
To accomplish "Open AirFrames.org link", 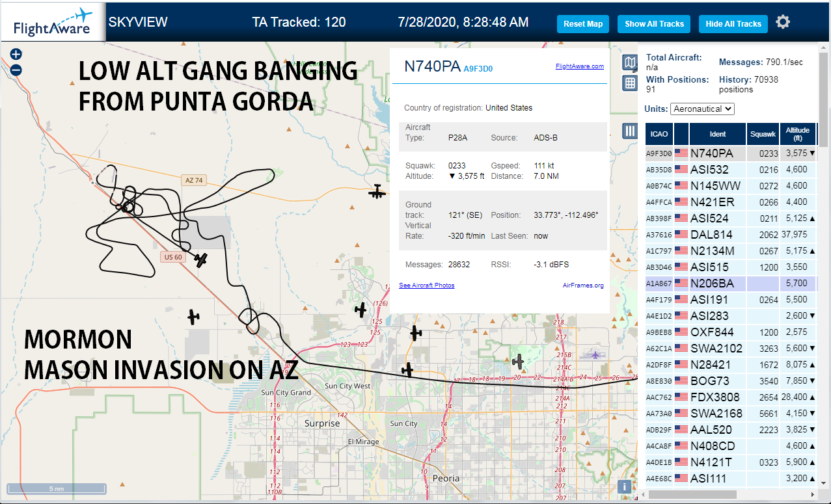I will [583, 285].
